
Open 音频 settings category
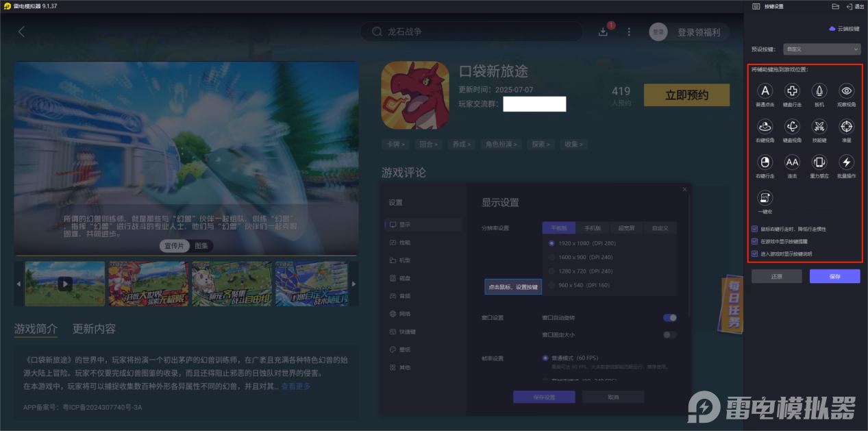423,296
